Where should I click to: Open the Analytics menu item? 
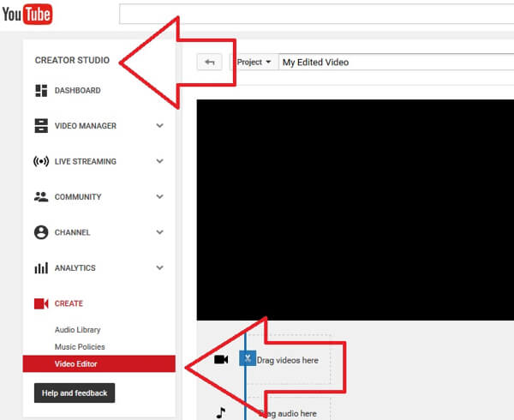tap(75, 268)
